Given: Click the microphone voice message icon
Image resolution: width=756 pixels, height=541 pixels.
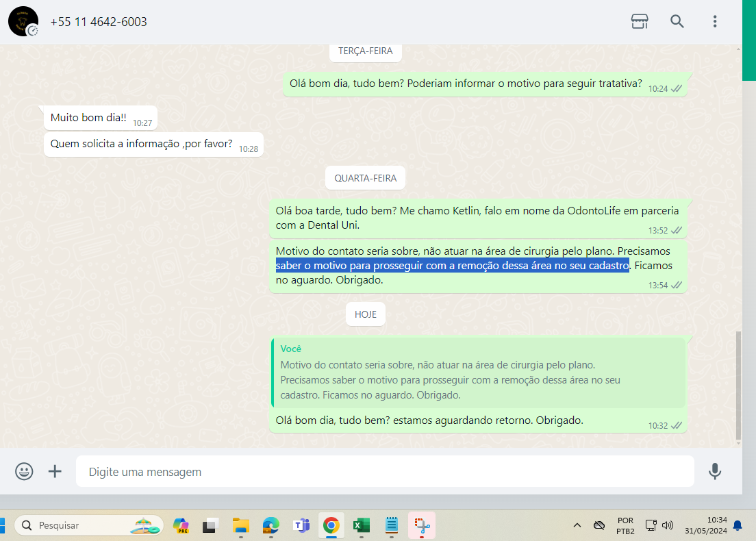Looking at the screenshot, I should (715, 471).
